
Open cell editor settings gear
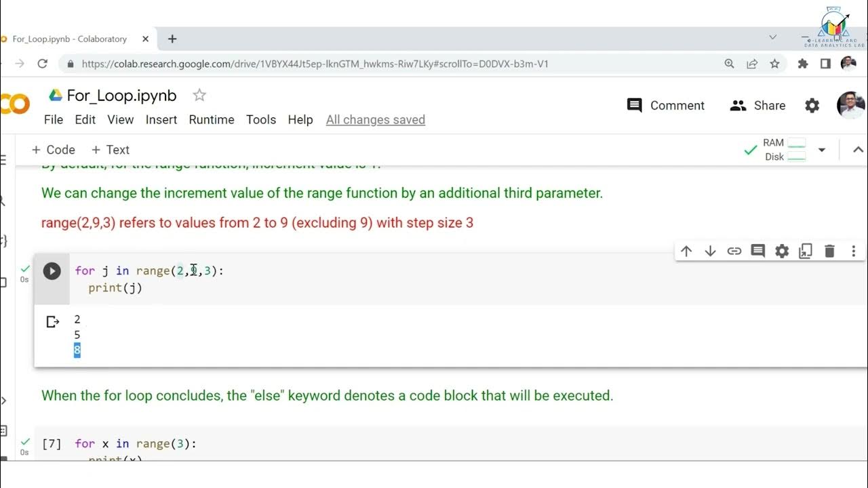coord(782,251)
